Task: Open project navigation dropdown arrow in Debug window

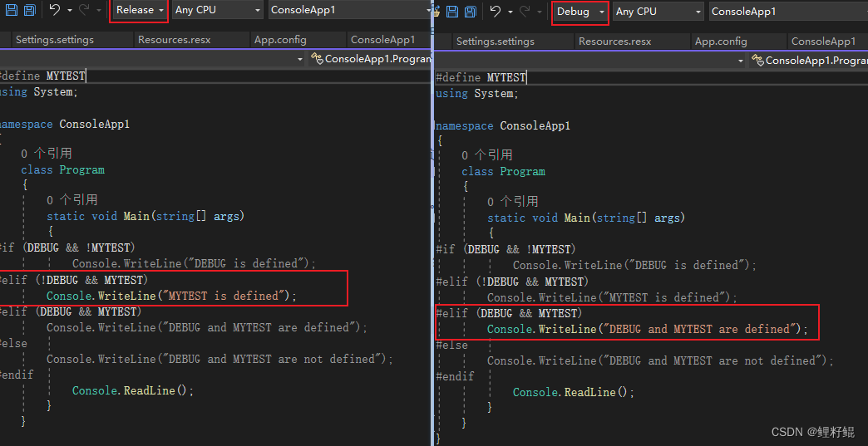Action: pos(741,61)
